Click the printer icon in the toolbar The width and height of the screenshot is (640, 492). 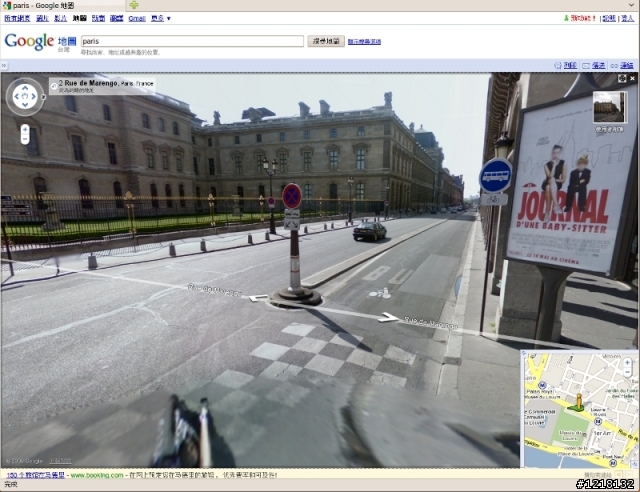558,66
